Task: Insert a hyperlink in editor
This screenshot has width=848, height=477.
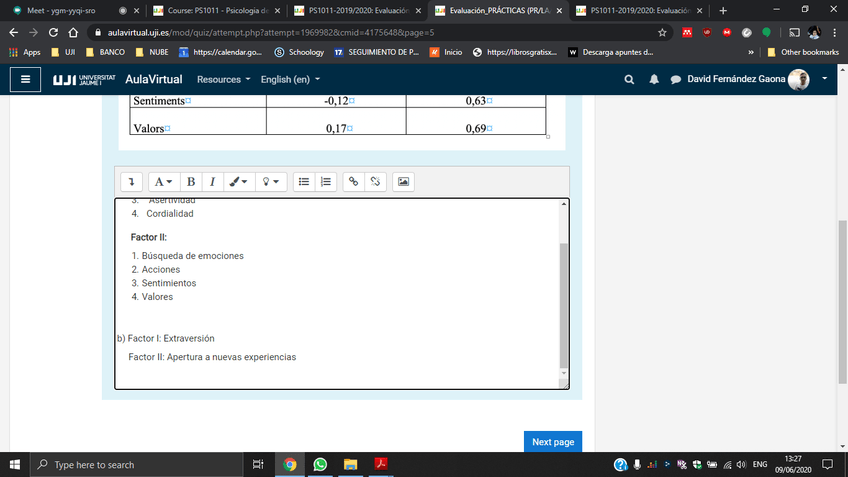Action: (x=354, y=182)
